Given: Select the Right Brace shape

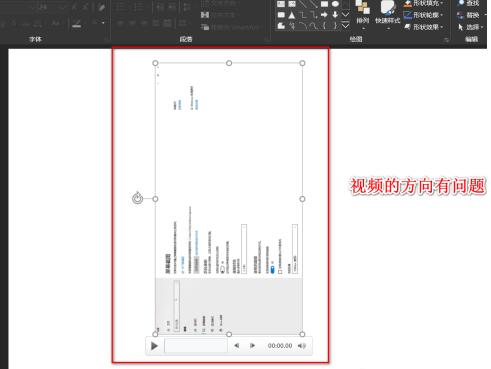Looking at the screenshot, I should [335, 26].
